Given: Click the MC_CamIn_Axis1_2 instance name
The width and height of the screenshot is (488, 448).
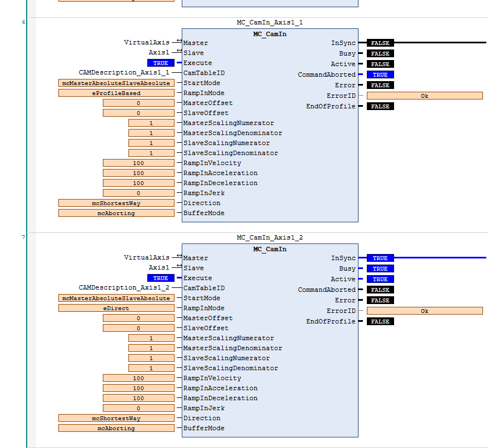Looking at the screenshot, I should 270,237.
